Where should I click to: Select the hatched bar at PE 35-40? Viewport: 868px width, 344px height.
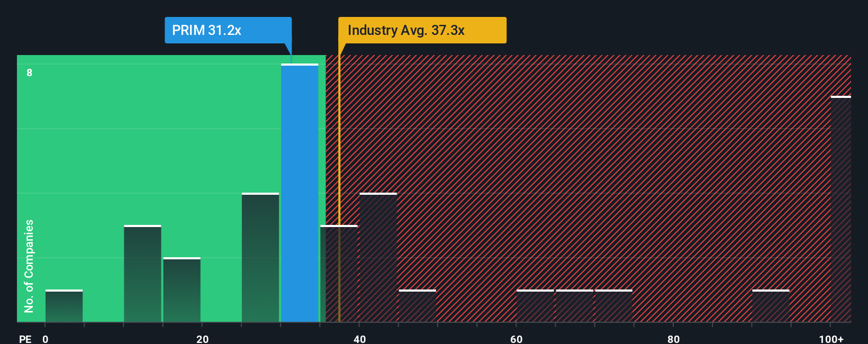[339, 274]
